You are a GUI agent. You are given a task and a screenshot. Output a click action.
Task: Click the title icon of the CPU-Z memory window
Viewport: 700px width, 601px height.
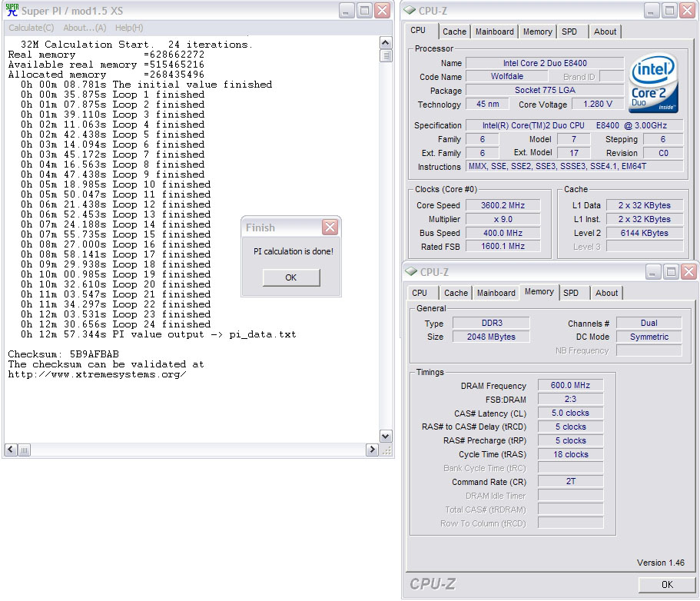coord(411,271)
